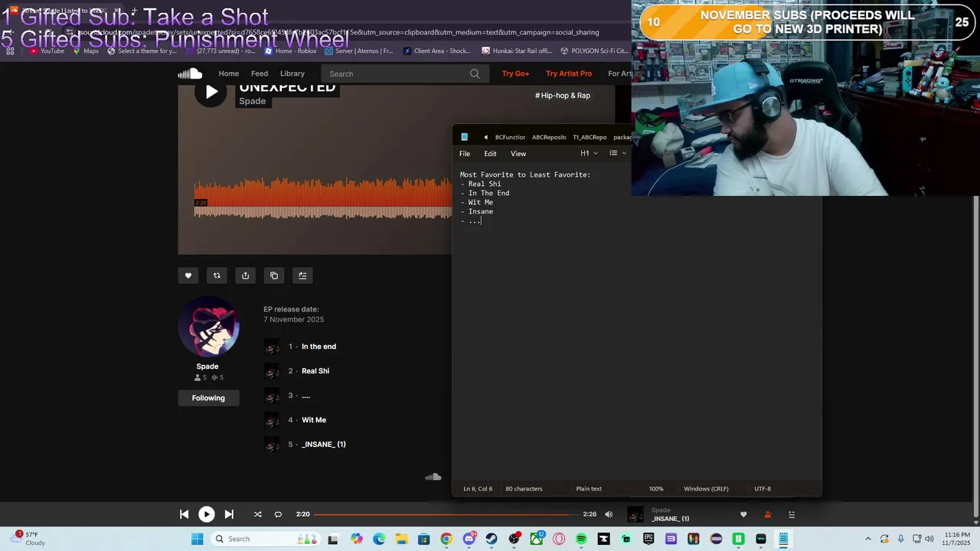
Task: Click the volume speaker icon in player bar
Action: click(609, 514)
